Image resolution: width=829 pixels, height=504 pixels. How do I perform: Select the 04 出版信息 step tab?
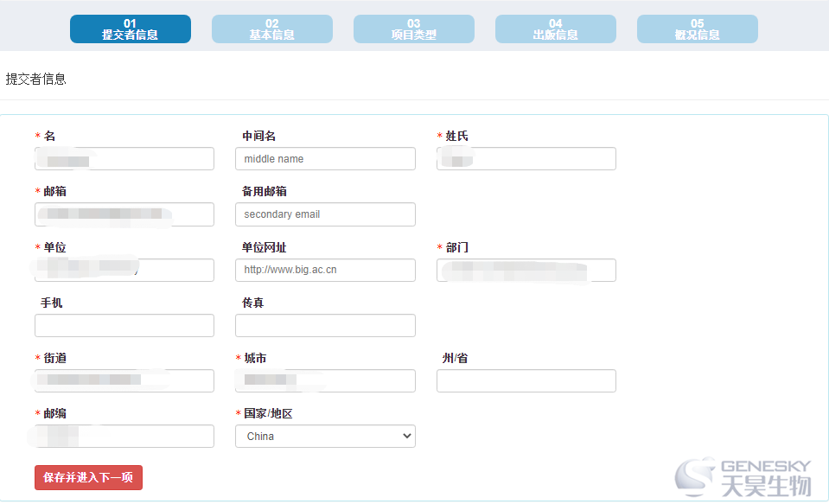point(555,29)
